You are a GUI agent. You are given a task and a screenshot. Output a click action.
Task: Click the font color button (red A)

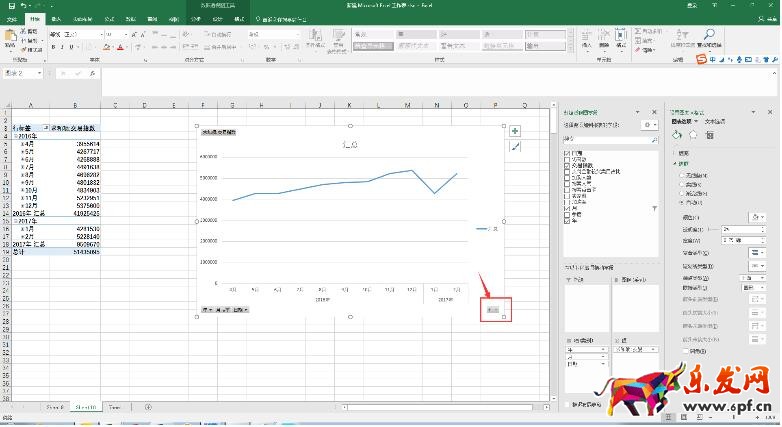click(x=120, y=47)
